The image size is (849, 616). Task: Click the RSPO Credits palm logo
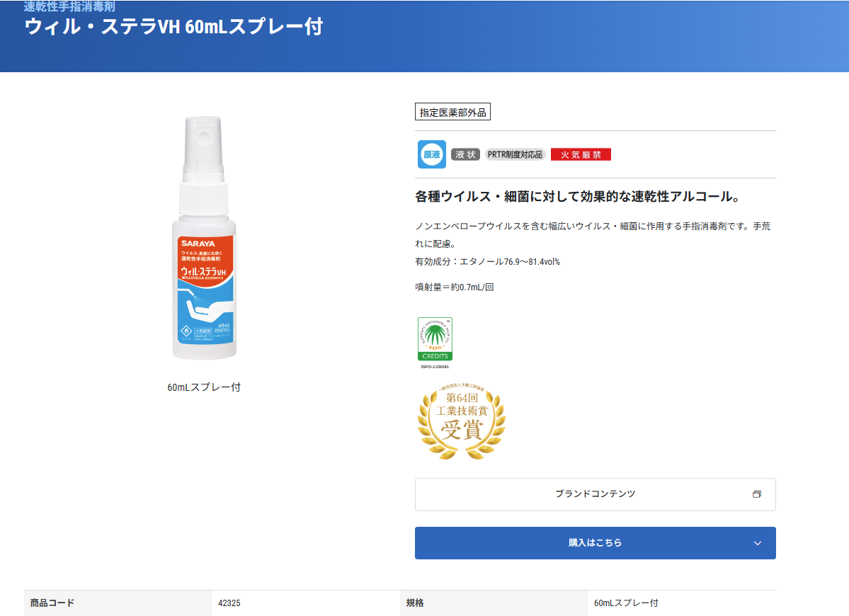click(435, 340)
